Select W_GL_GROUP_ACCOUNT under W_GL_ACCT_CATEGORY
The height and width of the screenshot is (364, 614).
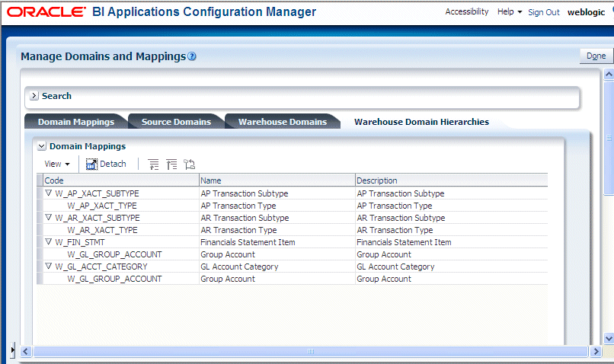click(x=114, y=279)
